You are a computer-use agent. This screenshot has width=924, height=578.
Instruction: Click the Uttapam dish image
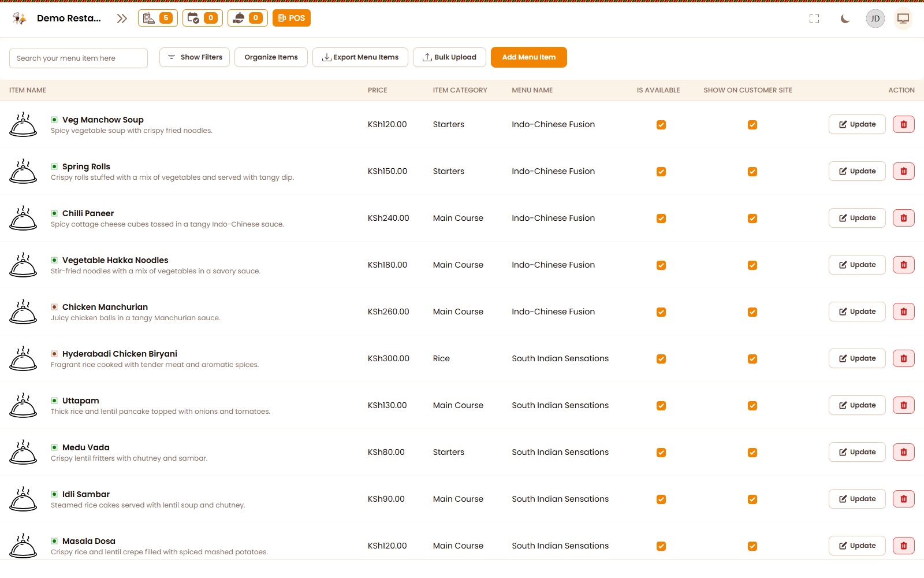pos(23,405)
